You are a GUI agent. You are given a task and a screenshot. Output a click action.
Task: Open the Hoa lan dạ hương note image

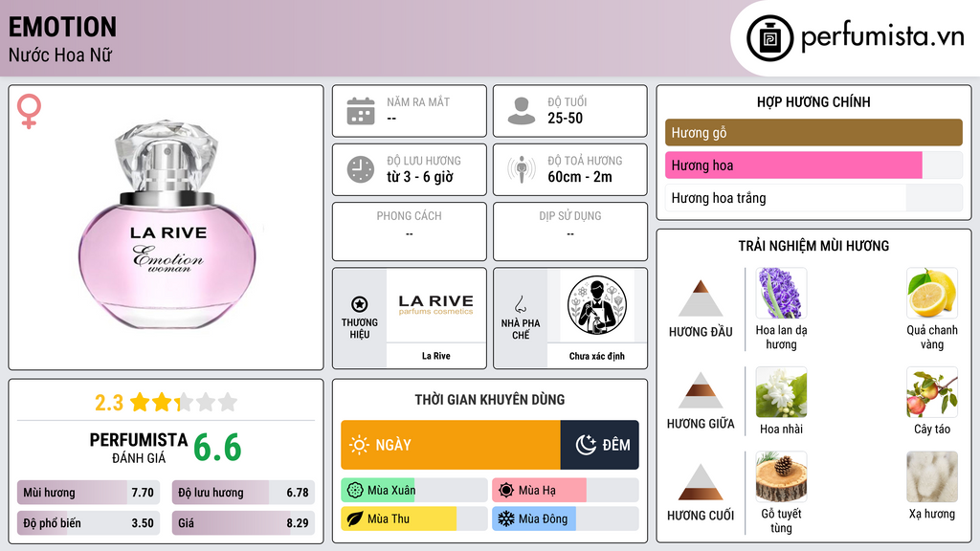[781, 294]
